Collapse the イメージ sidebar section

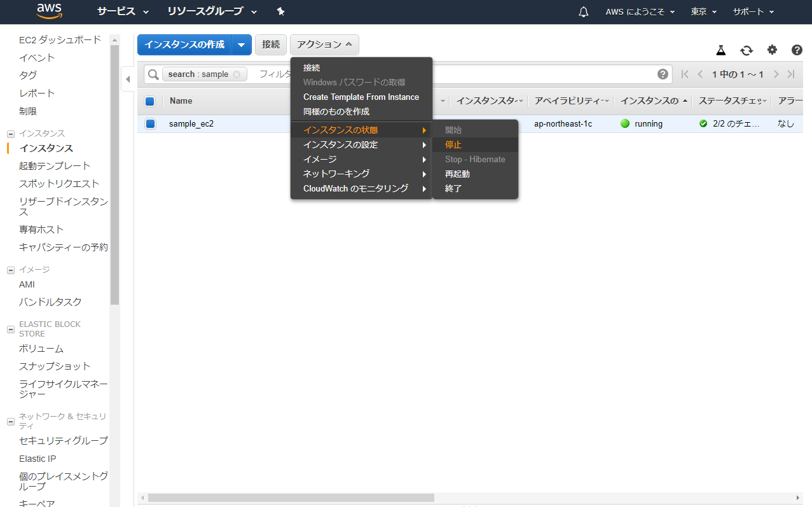pos(10,270)
